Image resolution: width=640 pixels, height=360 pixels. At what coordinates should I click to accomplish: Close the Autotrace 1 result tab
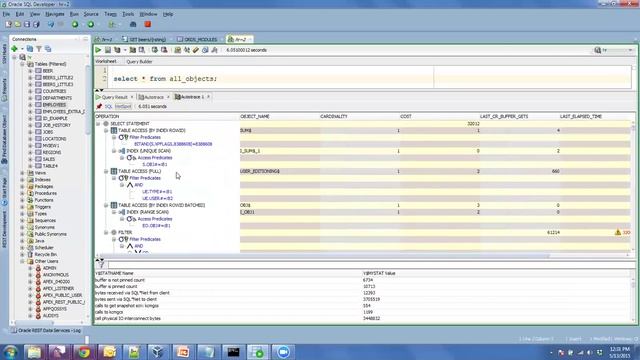click(209, 97)
